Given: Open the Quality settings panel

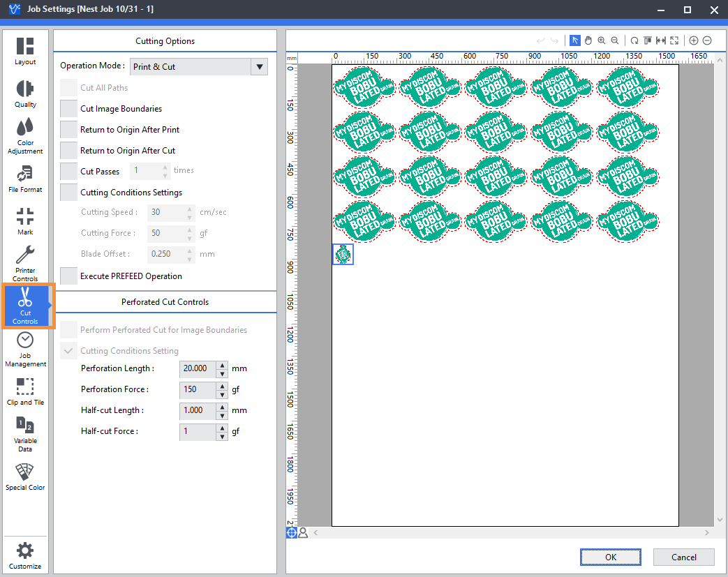Looking at the screenshot, I should (x=25, y=93).
